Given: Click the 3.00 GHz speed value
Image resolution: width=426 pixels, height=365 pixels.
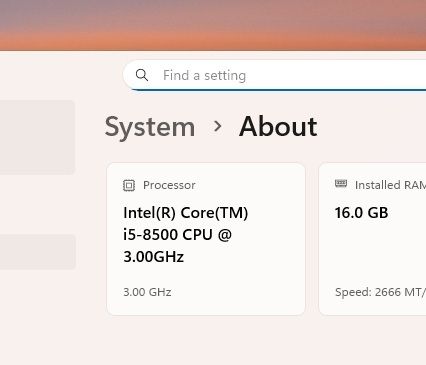Looking at the screenshot, I should tap(147, 292).
